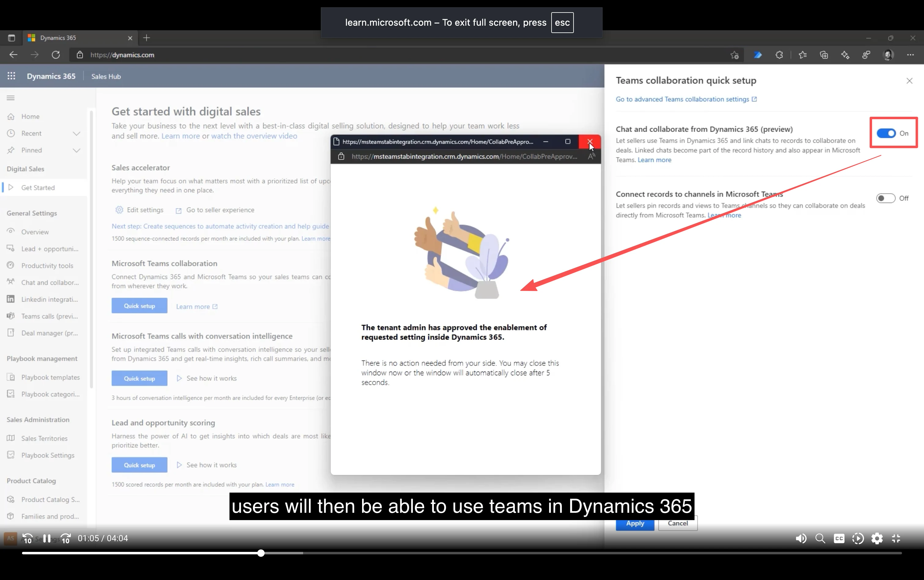Open advanced Teams collaboration settings link

click(x=686, y=99)
